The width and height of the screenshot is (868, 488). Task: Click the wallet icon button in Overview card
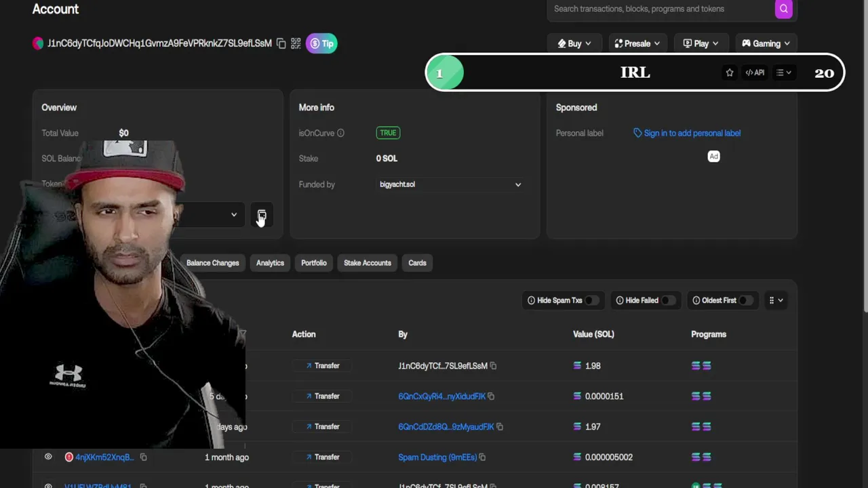pyautogui.click(x=262, y=216)
